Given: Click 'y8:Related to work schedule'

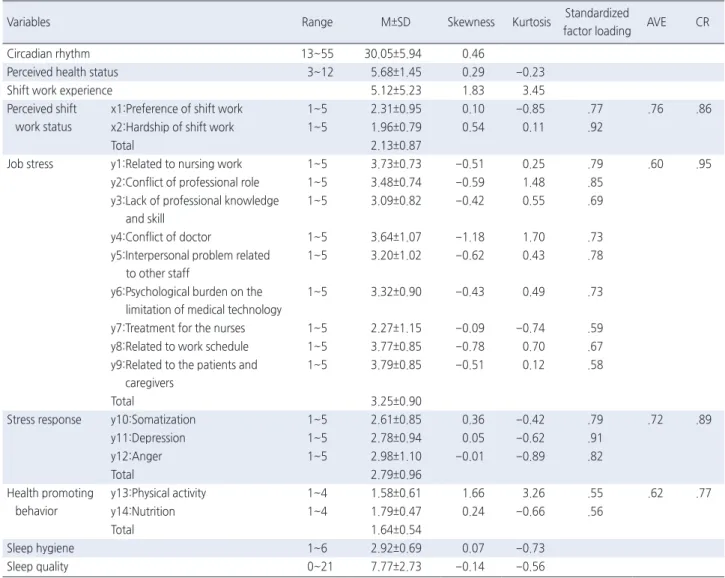Looking at the screenshot, I should point(179,346).
